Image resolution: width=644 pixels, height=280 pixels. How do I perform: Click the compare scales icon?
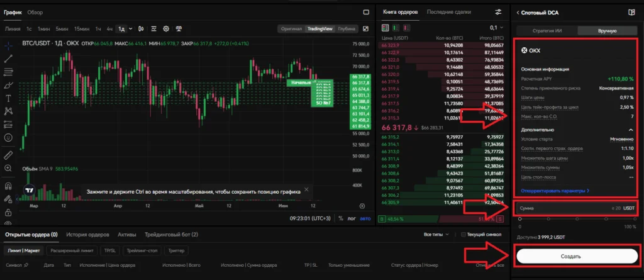(179, 29)
